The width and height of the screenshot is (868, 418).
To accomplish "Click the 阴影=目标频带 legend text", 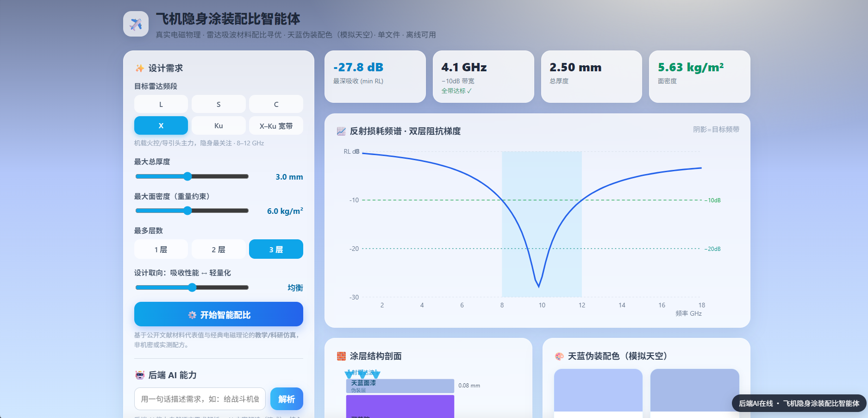I will (716, 129).
